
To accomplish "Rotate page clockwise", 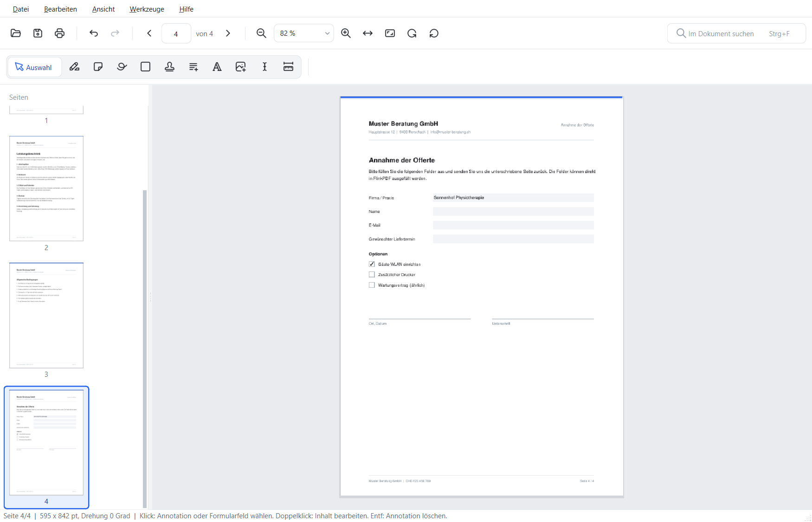I will 412,33.
